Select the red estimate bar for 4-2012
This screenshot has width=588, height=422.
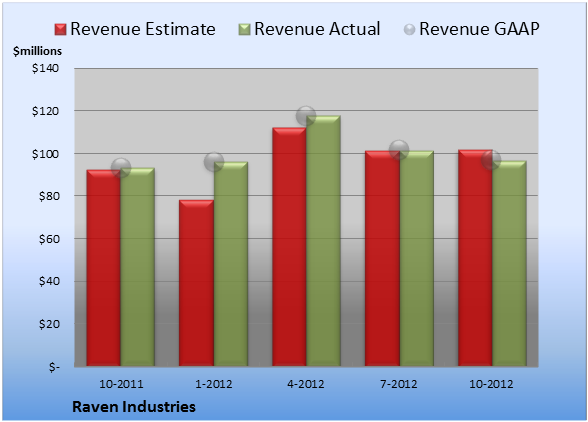[x=289, y=247]
